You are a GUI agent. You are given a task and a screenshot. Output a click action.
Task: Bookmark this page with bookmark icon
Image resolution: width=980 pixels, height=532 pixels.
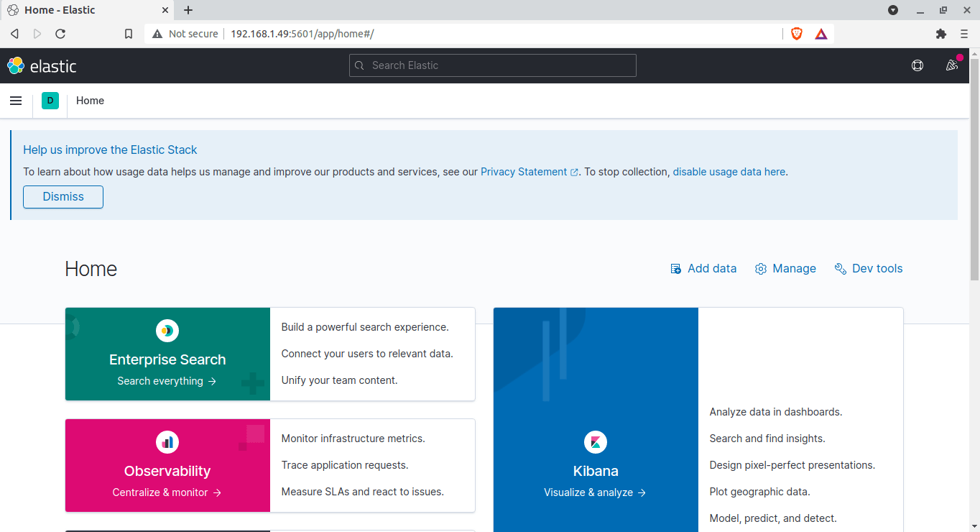[x=129, y=34]
